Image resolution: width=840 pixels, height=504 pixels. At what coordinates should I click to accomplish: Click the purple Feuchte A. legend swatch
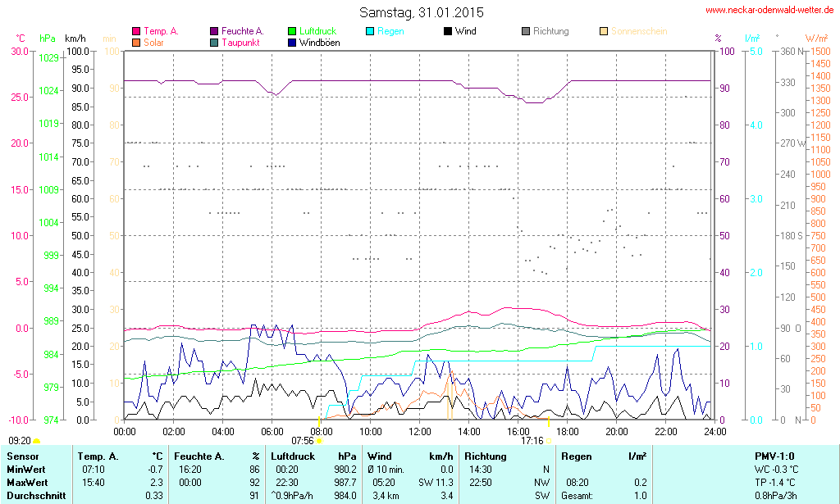click(x=215, y=31)
